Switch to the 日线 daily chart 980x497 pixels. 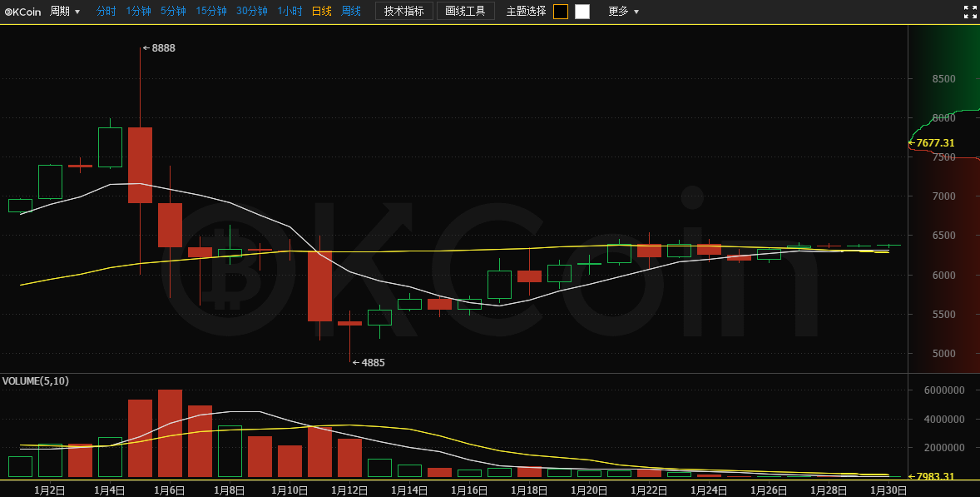(322, 12)
